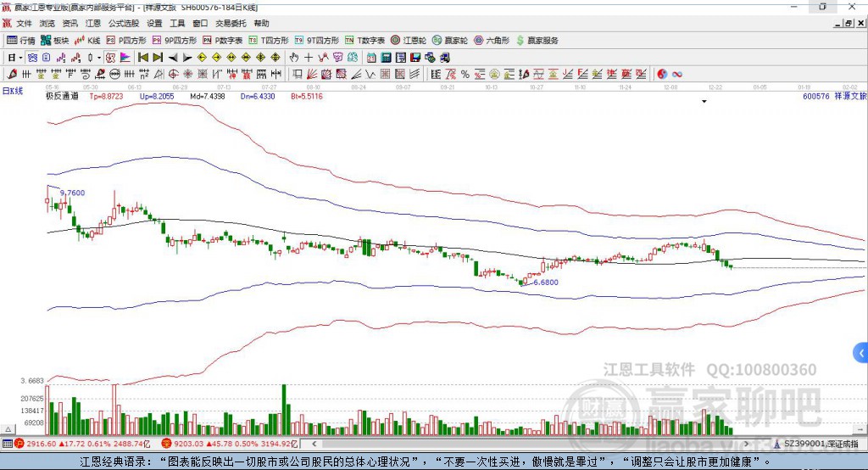The height and width of the screenshot is (470, 868).
Task: Toggle the red 权 adjustment icon
Action: point(110,58)
